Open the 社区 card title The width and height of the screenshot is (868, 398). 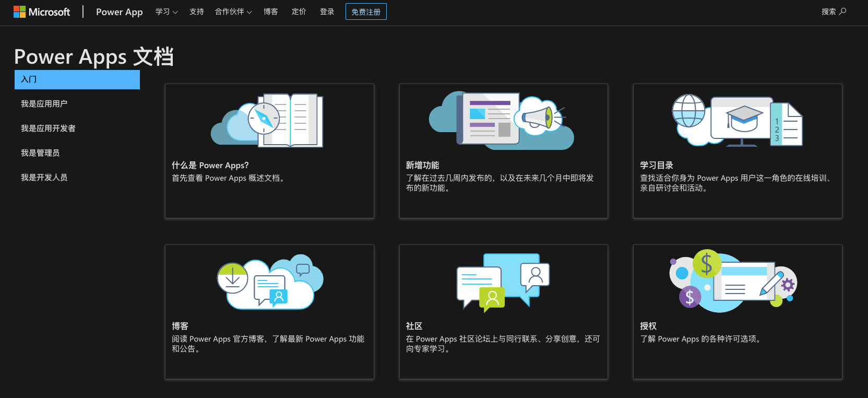[x=414, y=326]
